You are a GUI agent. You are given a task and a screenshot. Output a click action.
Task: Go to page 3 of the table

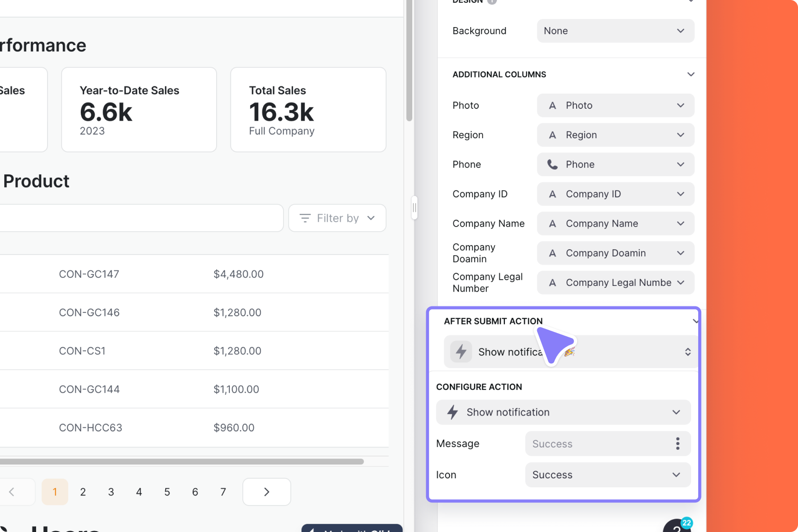tap(111, 492)
